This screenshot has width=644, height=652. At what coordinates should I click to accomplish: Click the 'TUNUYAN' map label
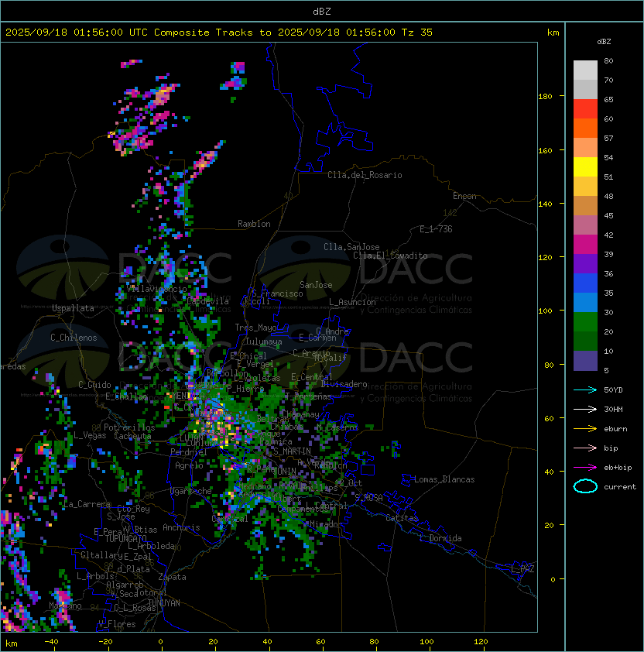pos(164,603)
